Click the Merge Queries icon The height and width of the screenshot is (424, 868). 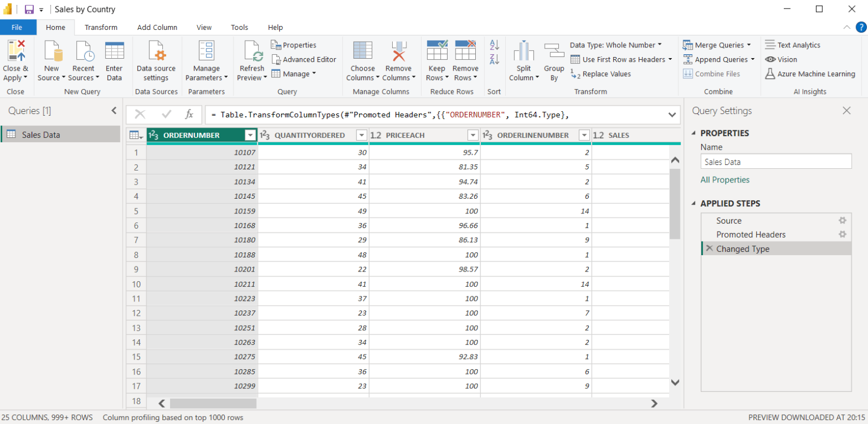pos(718,45)
